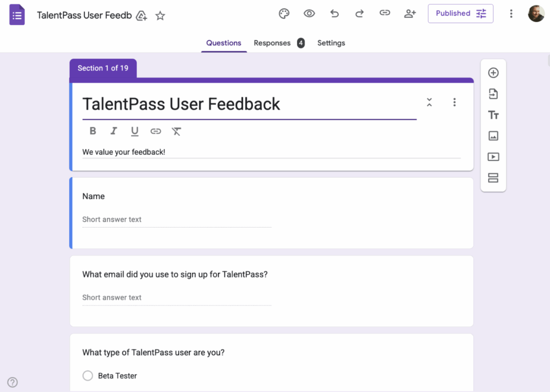
Task: Open the Published options button
Action: pos(460,13)
